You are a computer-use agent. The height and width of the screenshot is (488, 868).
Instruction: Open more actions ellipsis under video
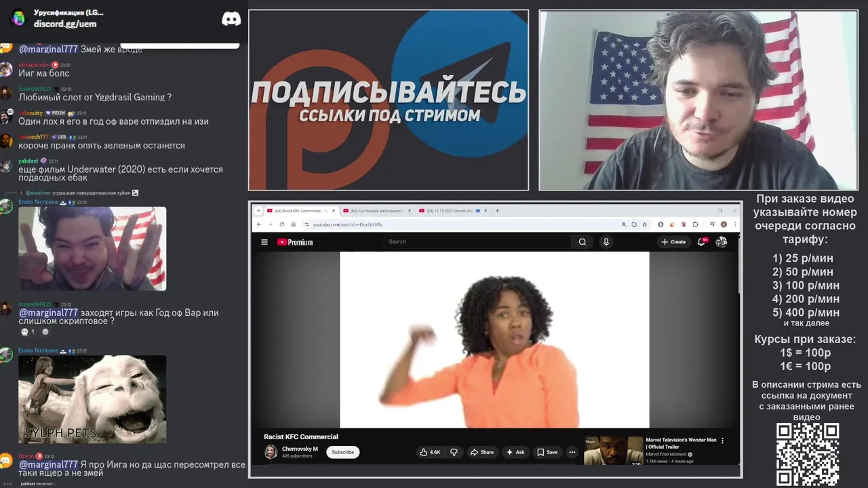[x=572, y=452]
